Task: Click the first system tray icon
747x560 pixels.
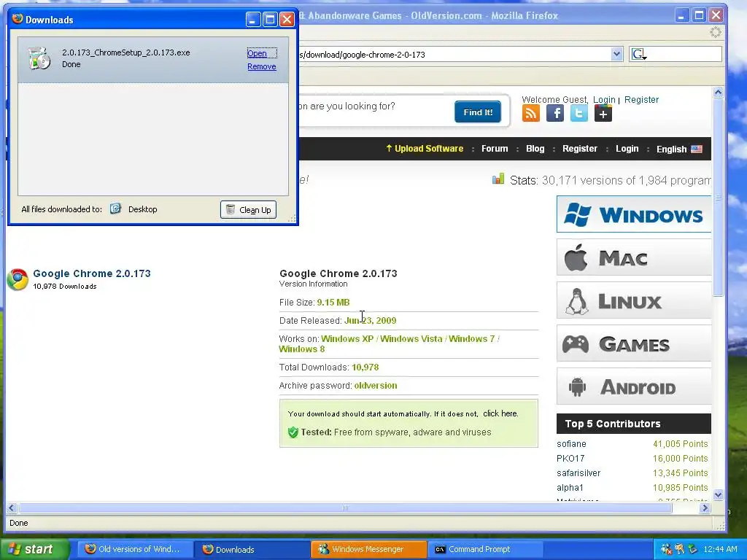Action: click(x=666, y=549)
